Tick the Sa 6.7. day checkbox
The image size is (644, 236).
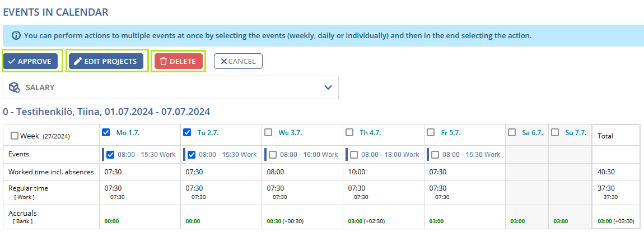point(512,132)
